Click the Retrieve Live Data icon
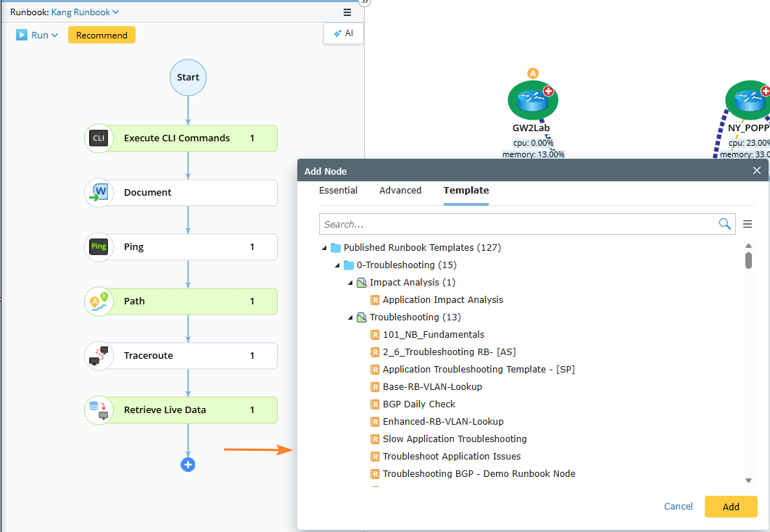 pyautogui.click(x=99, y=410)
